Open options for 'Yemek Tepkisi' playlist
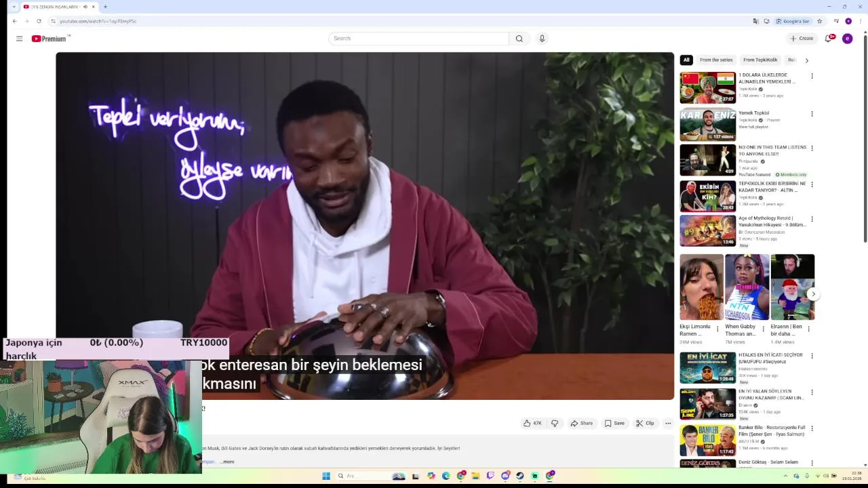Screen dimensions: 868x488 click(812, 114)
